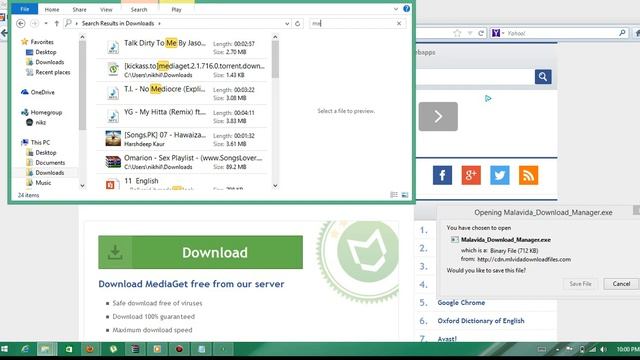Image resolution: width=640 pixels, height=360 pixels.
Task: Open the File tab in Explorer
Action: (24, 9)
